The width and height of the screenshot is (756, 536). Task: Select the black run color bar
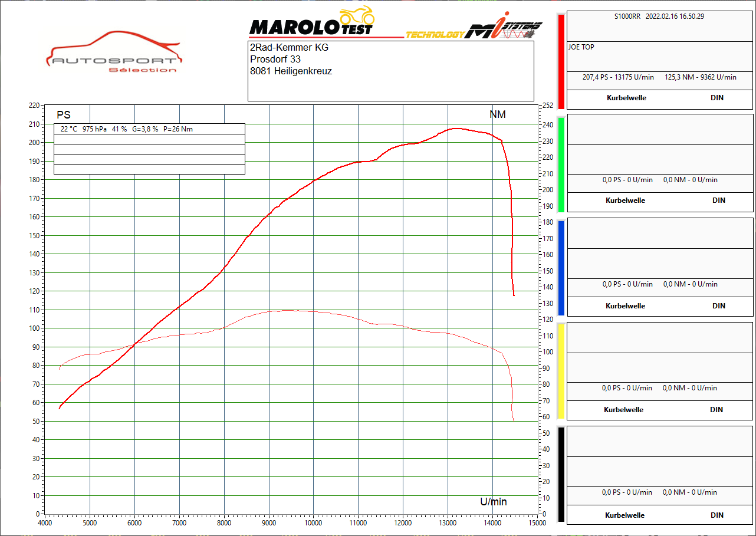pos(561,475)
